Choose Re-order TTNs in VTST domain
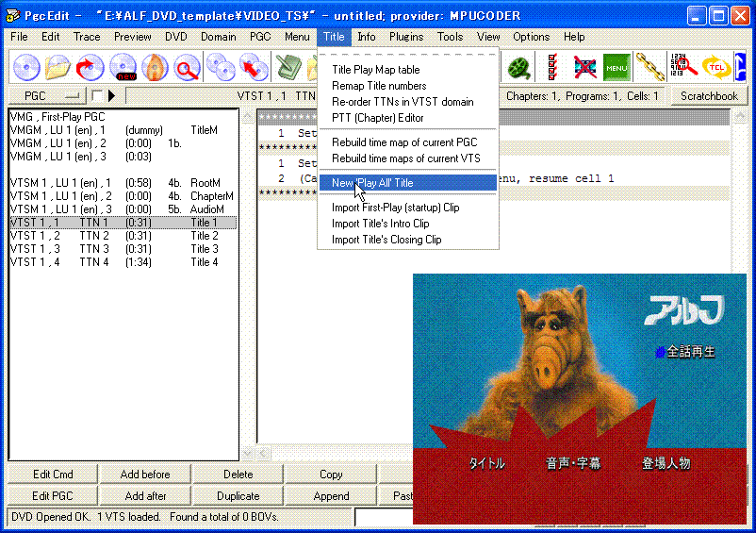 click(408, 102)
